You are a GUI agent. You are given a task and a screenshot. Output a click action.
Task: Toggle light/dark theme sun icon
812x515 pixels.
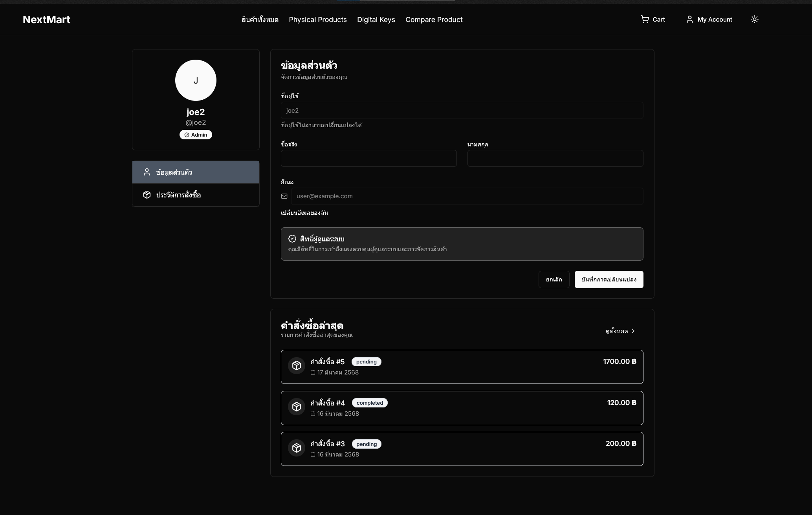coord(754,19)
